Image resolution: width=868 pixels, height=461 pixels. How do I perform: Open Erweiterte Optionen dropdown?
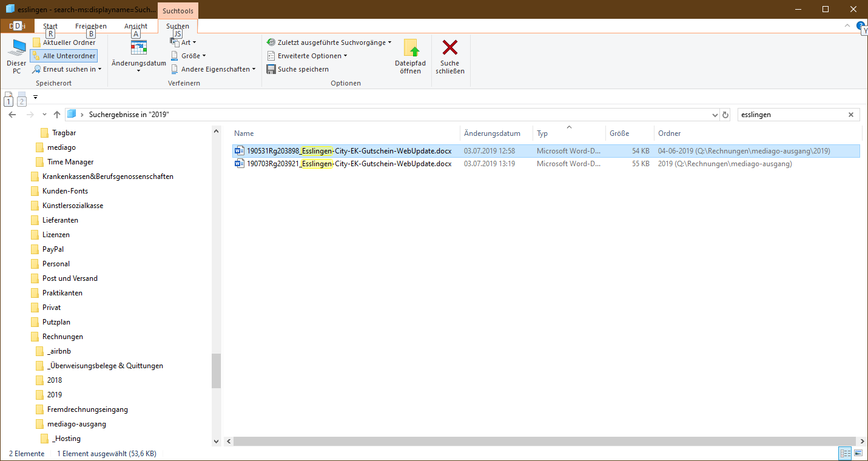click(308, 56)
